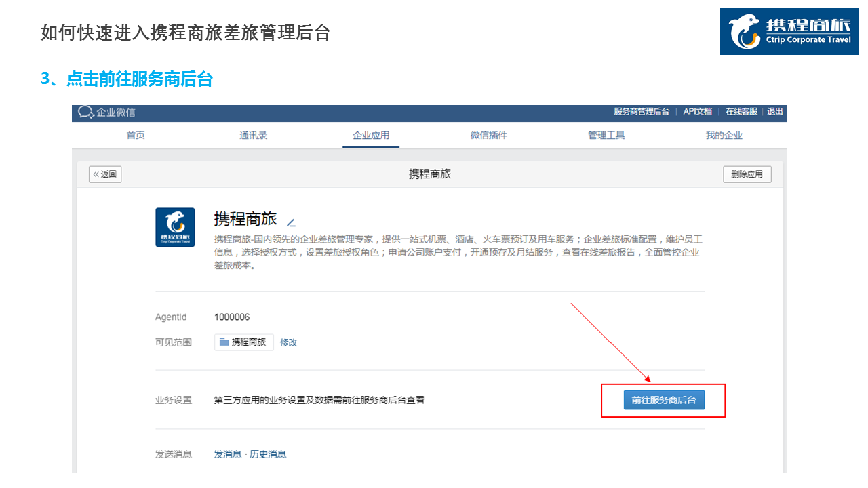Click the 删除应用 button
868x488 pixels.
point(747,174)
